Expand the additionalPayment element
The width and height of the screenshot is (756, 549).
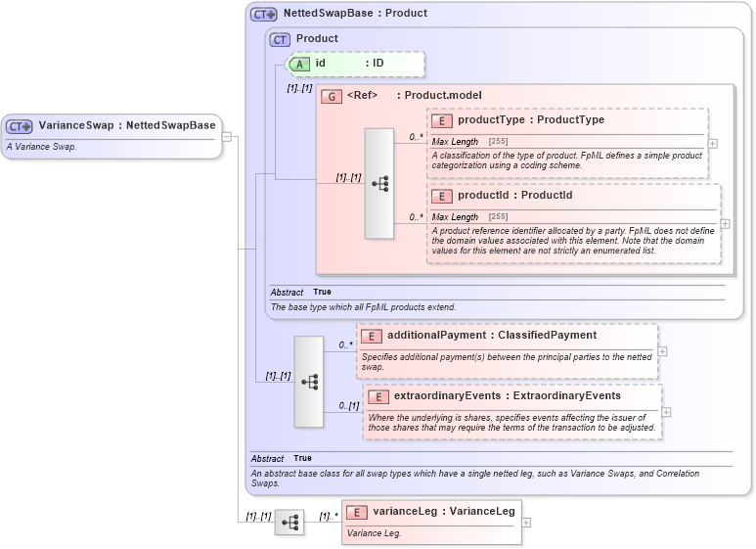[662, 351]
